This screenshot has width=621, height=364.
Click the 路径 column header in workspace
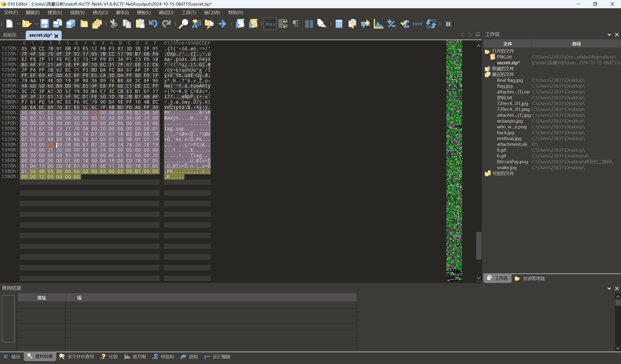pyautogui.click(x=576, y=44)
